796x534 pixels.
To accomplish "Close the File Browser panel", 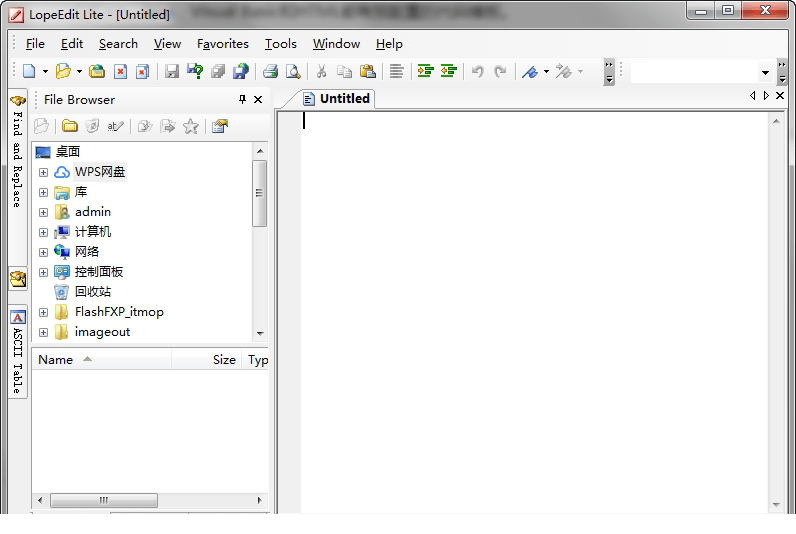I will point(258,99).
